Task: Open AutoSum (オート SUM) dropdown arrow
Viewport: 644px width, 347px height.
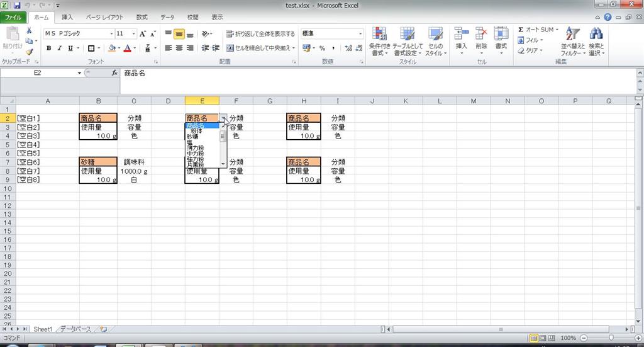Action: 557,30
